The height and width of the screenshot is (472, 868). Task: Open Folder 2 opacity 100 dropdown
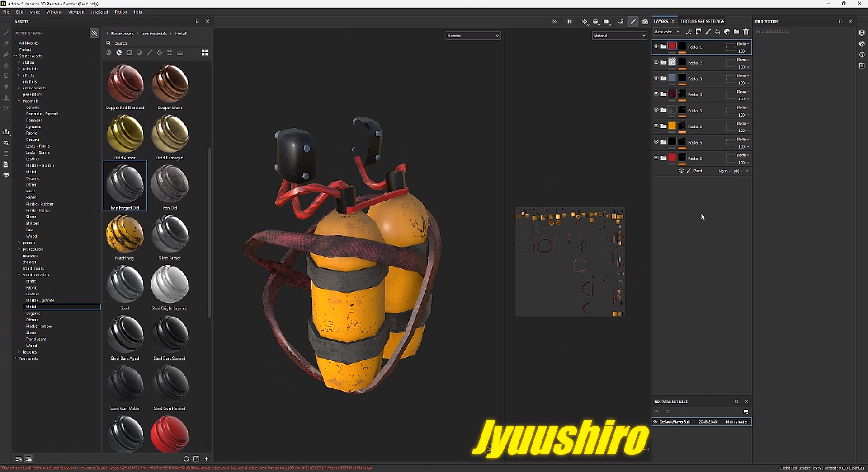coord(743,67)
